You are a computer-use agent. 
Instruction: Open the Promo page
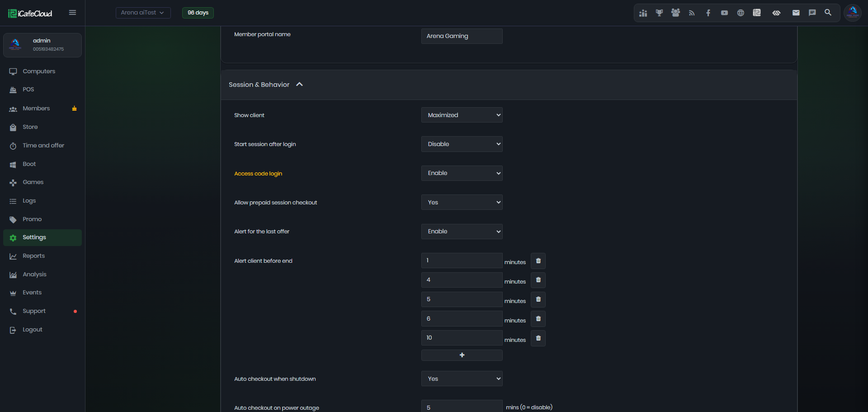42,219
